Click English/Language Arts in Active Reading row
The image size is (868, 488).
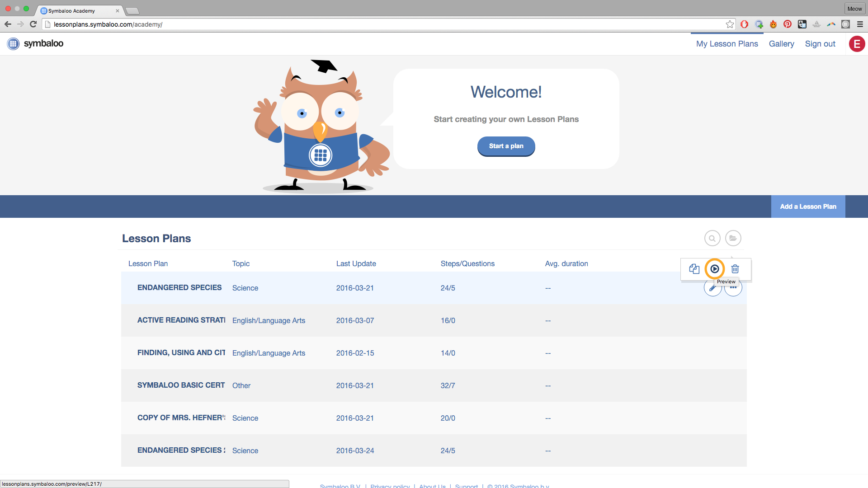[x=269, y=320]
